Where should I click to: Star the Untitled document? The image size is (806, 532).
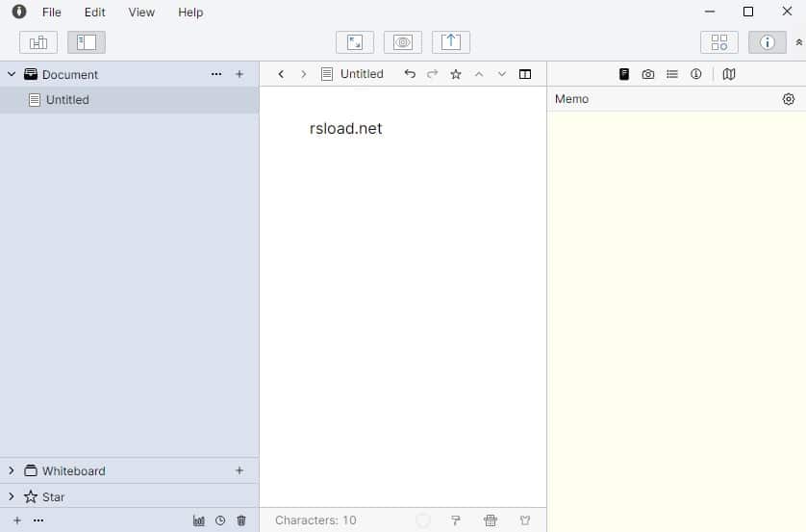[x=456, y=74]
